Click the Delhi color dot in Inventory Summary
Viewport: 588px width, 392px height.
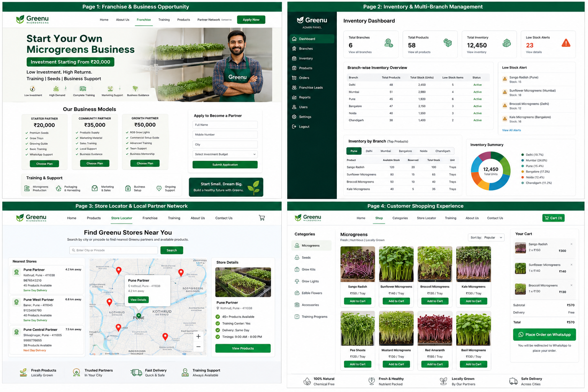[x=523, y=155]
